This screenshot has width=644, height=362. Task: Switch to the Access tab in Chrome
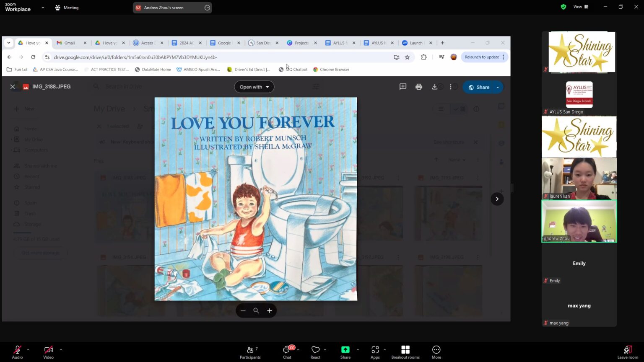click(x=147, y=43)
